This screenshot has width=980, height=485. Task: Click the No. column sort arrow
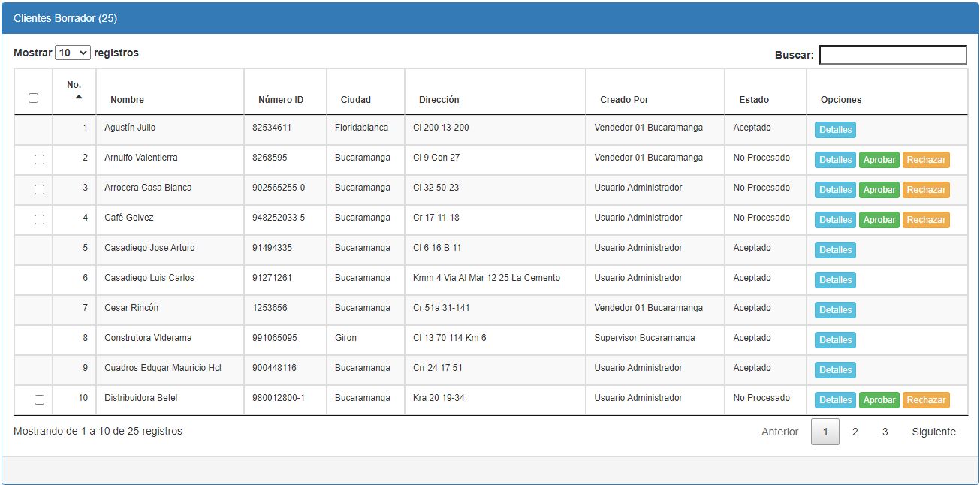78,98
